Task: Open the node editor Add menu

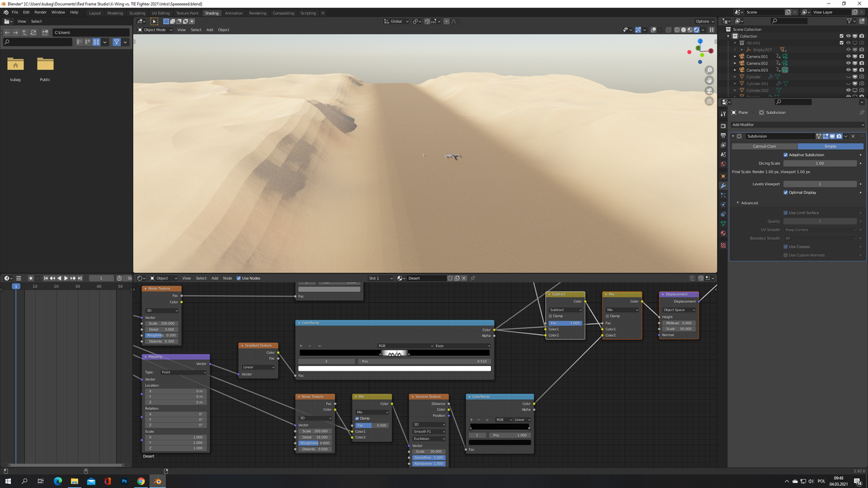Action: [214, 278]
